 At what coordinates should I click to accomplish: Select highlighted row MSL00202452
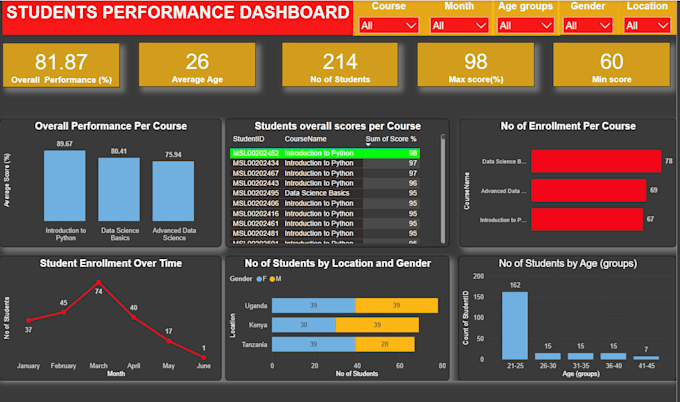click(325, 153)
